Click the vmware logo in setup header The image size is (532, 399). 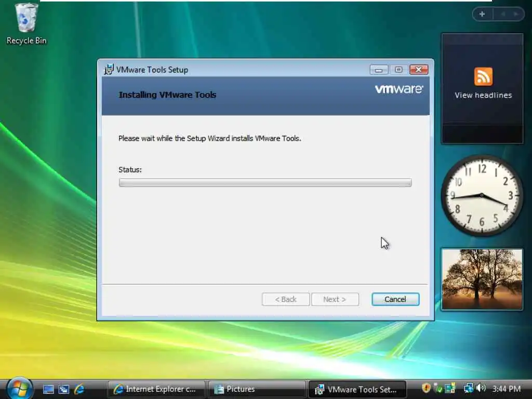(399, 89)
